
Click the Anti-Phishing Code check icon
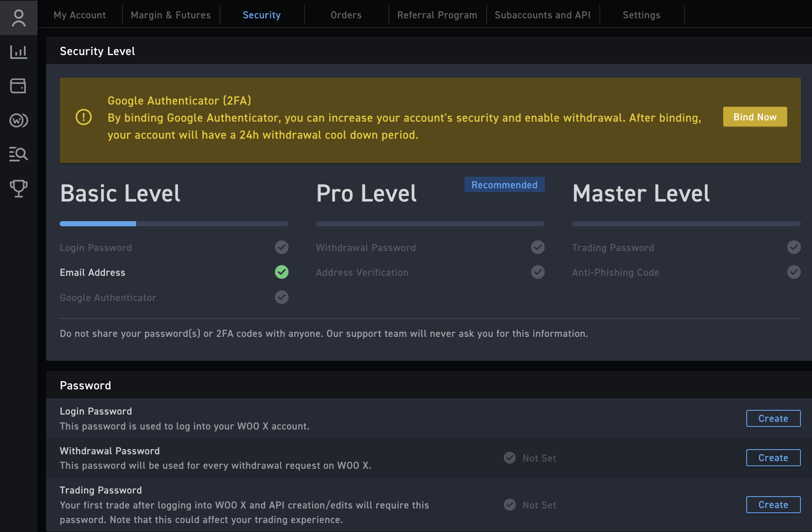tap(794, 272)
